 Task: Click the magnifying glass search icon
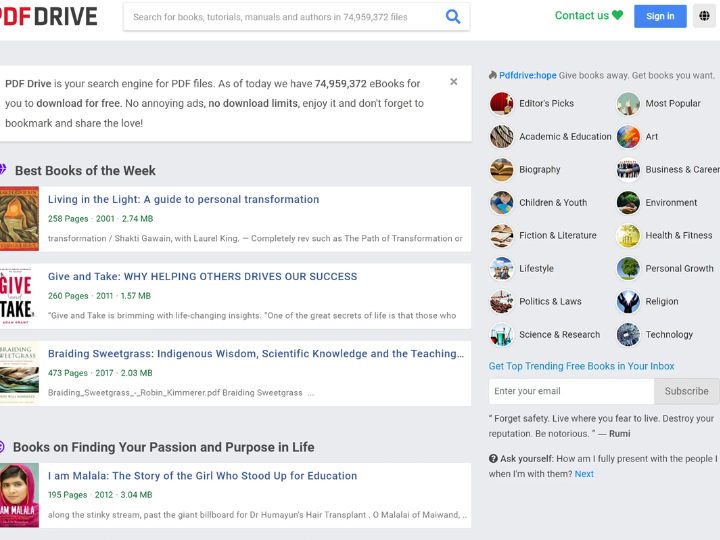click(453, 17)
